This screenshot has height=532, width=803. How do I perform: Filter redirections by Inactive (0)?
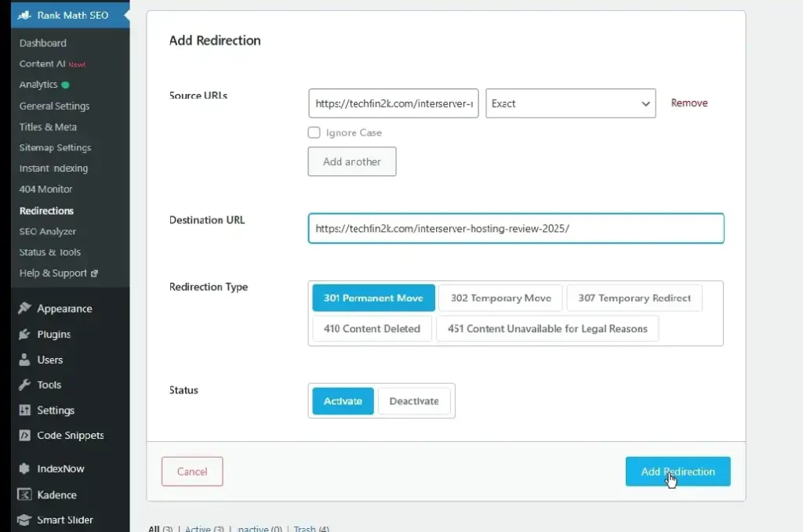pyautogui.click(x=260, y=528)
